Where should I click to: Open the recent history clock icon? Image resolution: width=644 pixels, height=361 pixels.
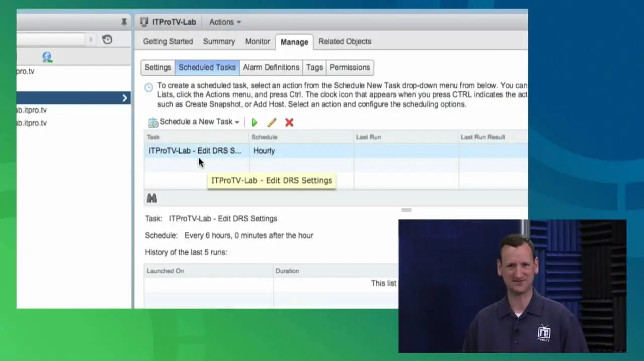pos(107,39)
